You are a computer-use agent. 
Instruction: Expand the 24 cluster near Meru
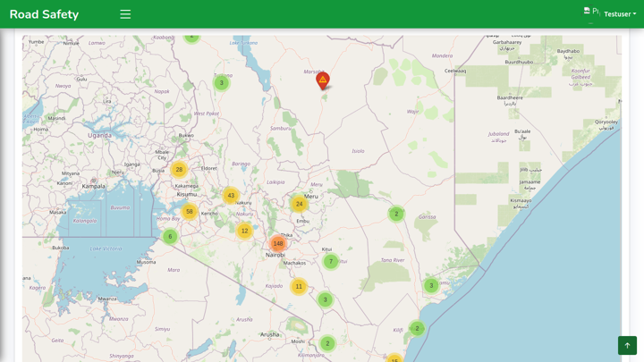pyautogui.click(x=300, y=204)
